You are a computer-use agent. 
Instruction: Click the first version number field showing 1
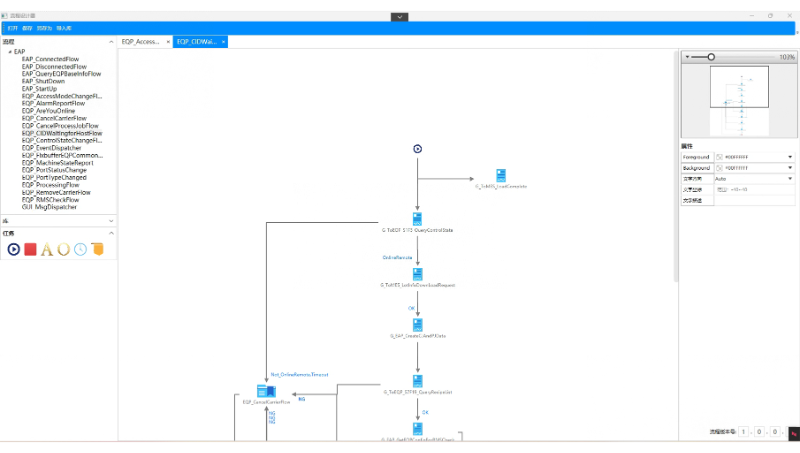click(x=743, y=432)
